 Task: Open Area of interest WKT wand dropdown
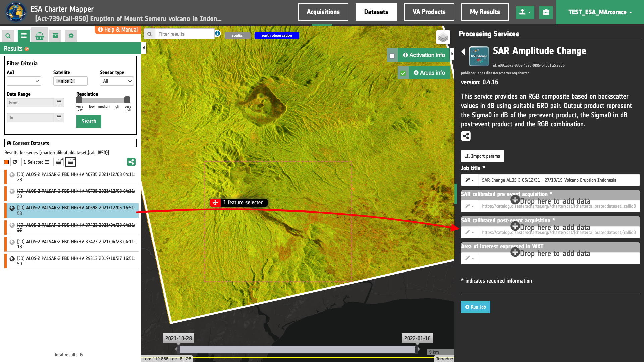click(469, 258)
